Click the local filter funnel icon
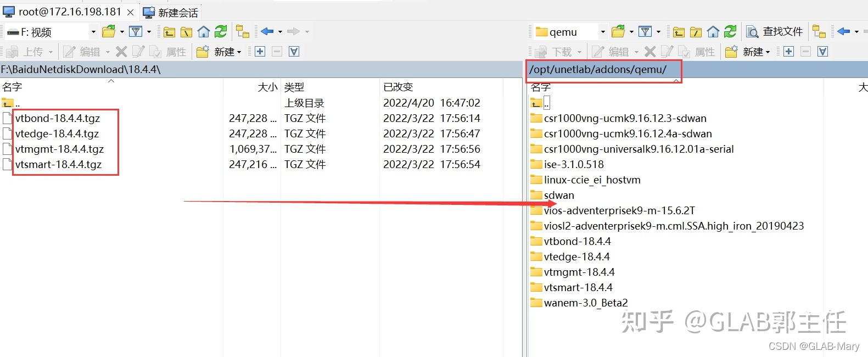 click(x=136, y=32)
